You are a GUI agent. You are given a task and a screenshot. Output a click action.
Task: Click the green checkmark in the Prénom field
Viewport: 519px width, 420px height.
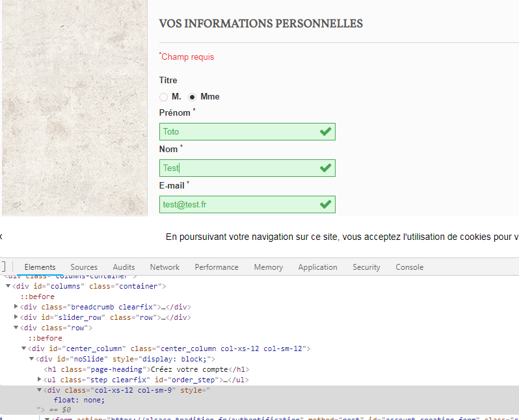point(325,131)
